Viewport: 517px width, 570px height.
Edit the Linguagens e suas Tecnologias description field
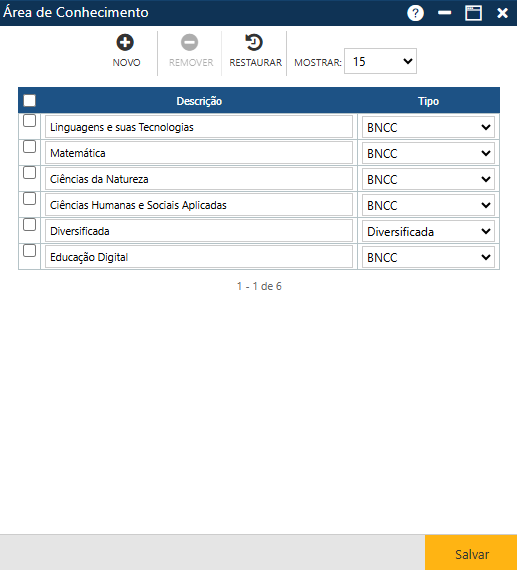pos(199,127)
